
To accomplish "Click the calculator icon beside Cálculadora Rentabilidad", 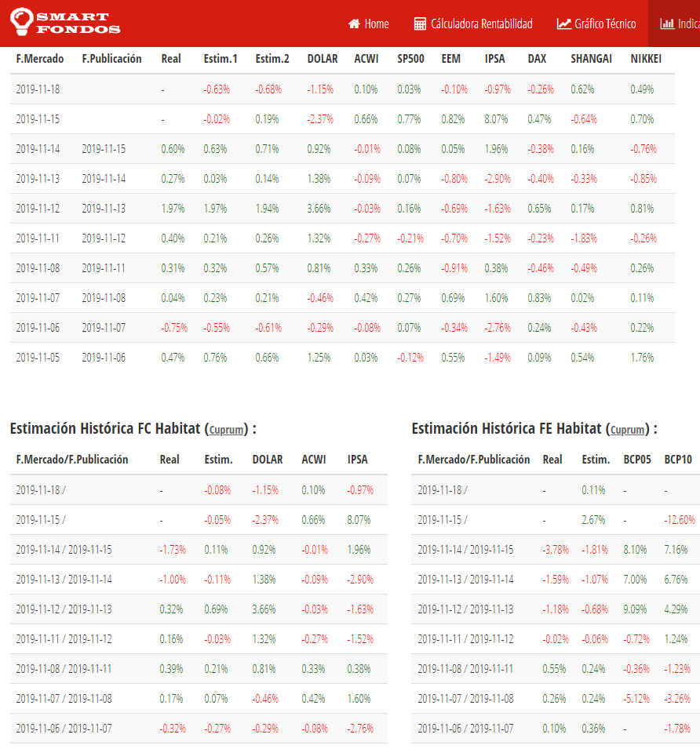I will pyautogui.click(x=420, y=24).
